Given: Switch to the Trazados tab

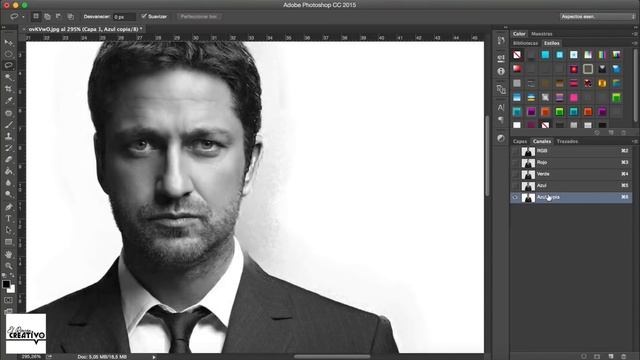Looking at the screenshot, I should pos(567,141).
